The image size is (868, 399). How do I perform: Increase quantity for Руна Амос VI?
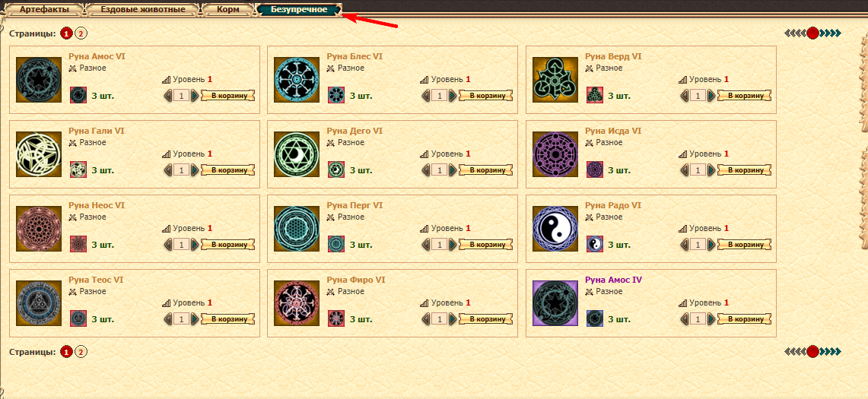click(195, 96)
